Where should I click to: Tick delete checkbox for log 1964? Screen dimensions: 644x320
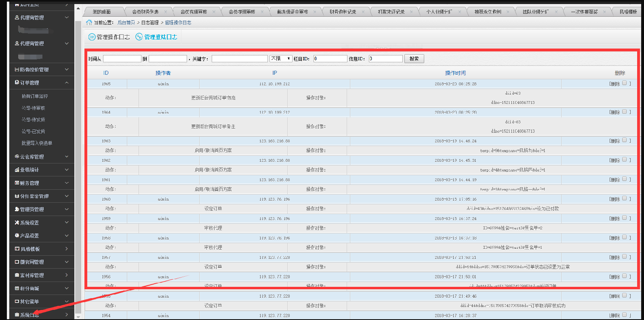[624, 112]
